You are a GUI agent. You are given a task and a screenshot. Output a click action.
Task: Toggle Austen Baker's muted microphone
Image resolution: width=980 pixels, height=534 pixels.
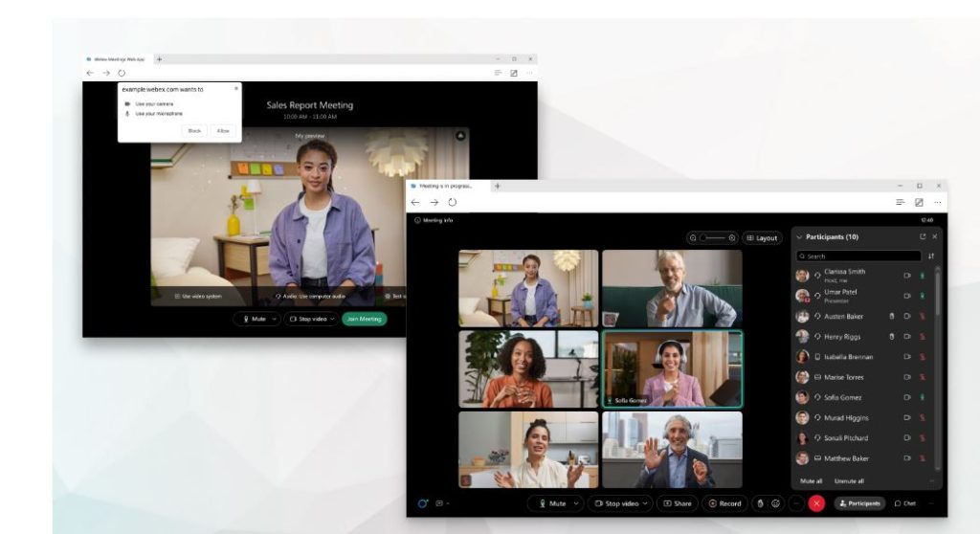pyautogui.click(x=922, y=316)
